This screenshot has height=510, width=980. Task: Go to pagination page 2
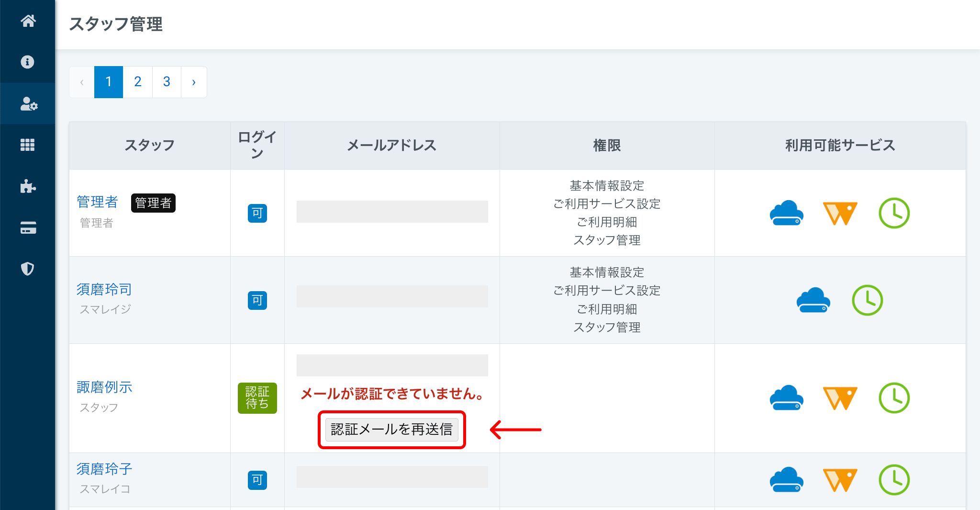click(138, 82)
